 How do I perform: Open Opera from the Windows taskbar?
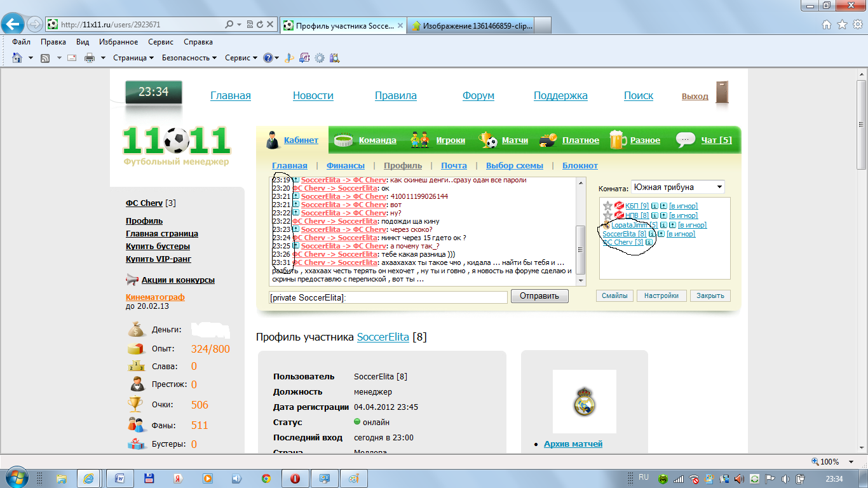click(x=295, y=478)
